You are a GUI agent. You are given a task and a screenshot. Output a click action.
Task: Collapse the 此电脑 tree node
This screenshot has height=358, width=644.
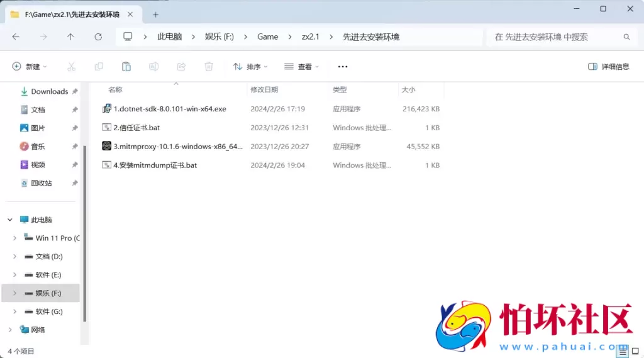pyautogui.click(x=10, y=220)
